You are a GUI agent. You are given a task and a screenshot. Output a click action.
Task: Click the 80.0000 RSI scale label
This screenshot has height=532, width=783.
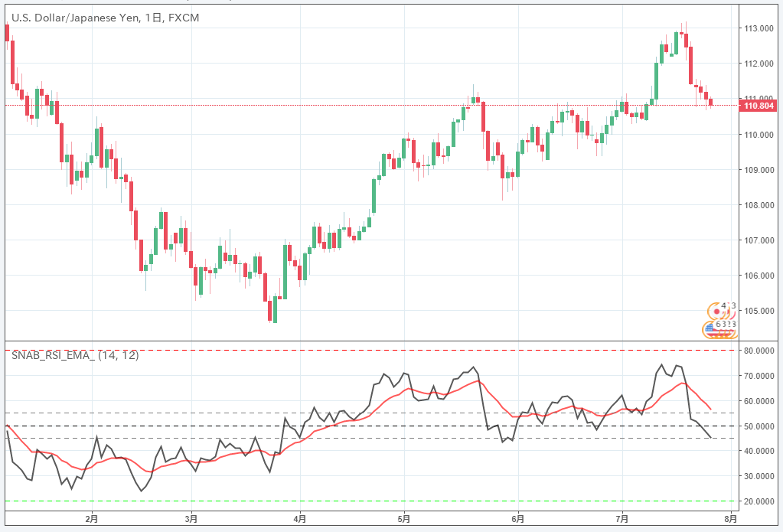coord(759,351)
